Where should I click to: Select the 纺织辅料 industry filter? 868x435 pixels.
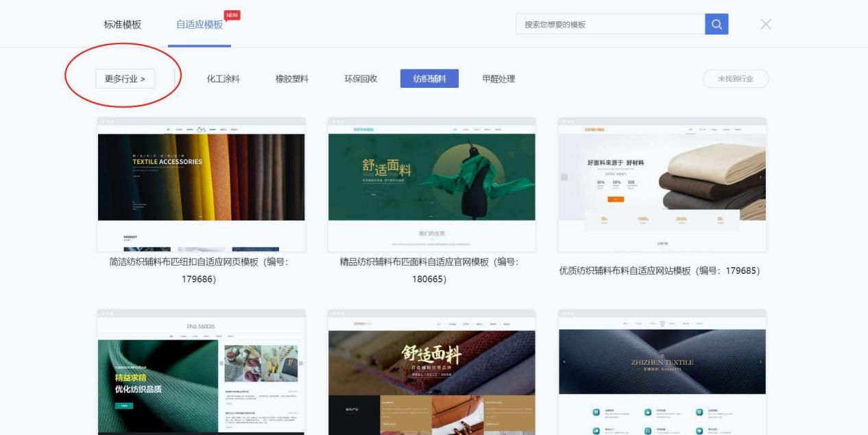tap(429, 79)
